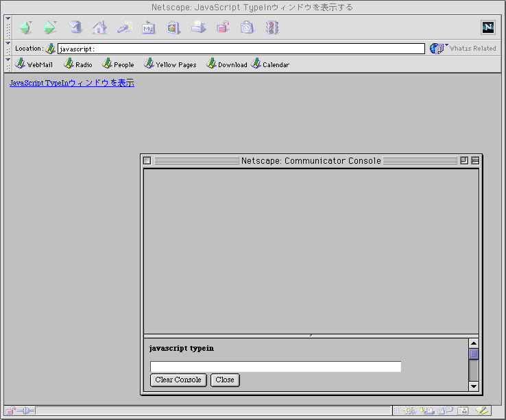This screenshot has width=506, height=420.
Task: Open the What's Related menu
Action: click(463, 49)
